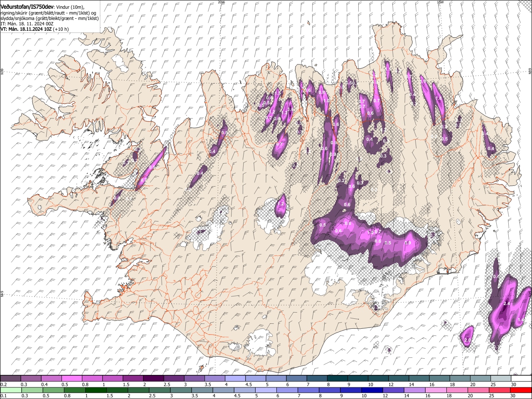Image resolution: width=532 pixels, height=399 pixels.
Task: Click the snow legend swatch starting at 0.2
Action: coord(10,378)
